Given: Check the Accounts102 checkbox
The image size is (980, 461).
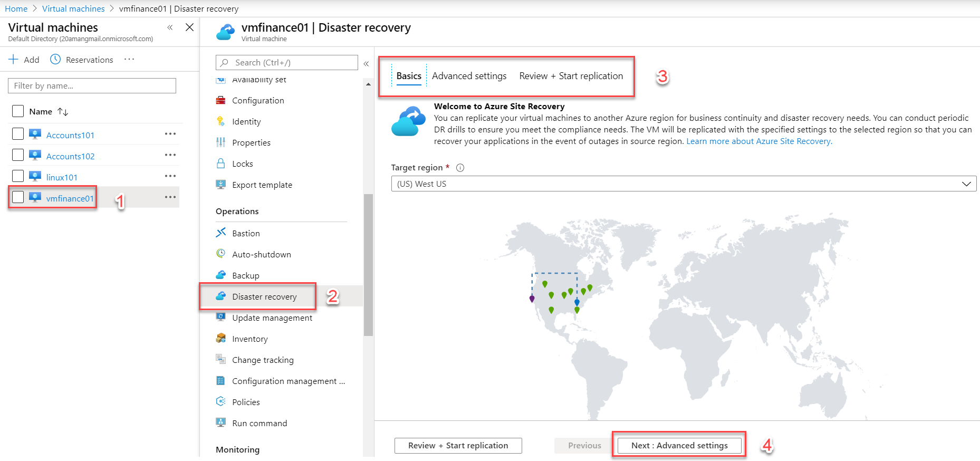Looking at the screenshot, I should pyautogui.click(x=18, y=155).
